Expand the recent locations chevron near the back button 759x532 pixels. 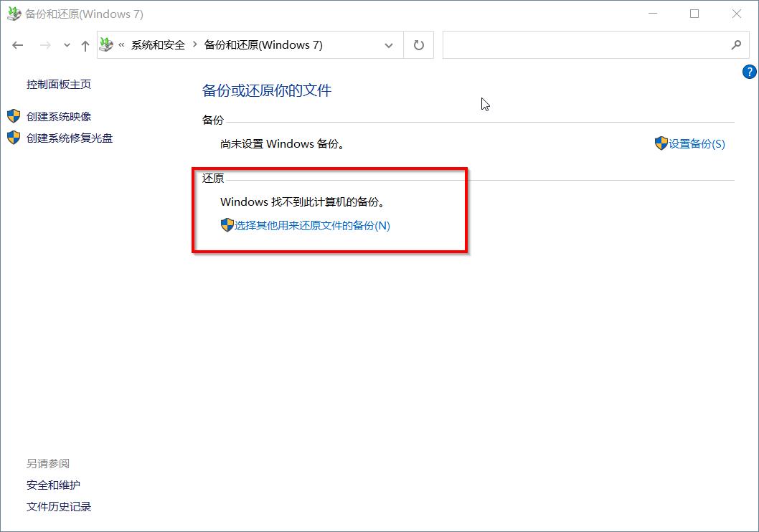(66, 44)
